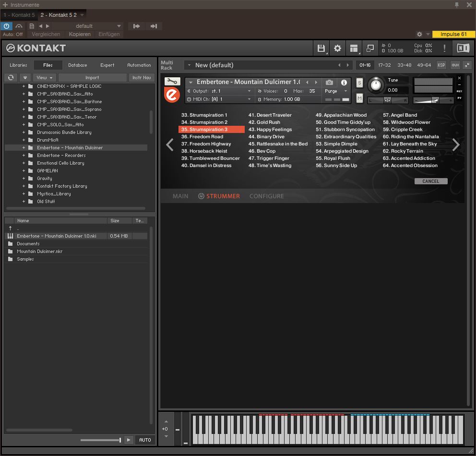Toggle the KSP multi script button
Image resolution: width=476 pixels, height=456 pixels.
441,65
